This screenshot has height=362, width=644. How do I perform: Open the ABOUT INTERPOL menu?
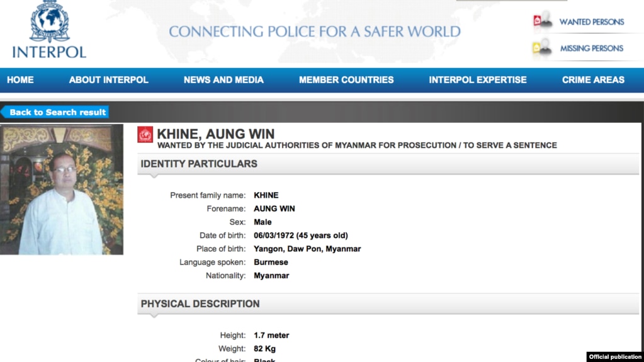[108, 80]
